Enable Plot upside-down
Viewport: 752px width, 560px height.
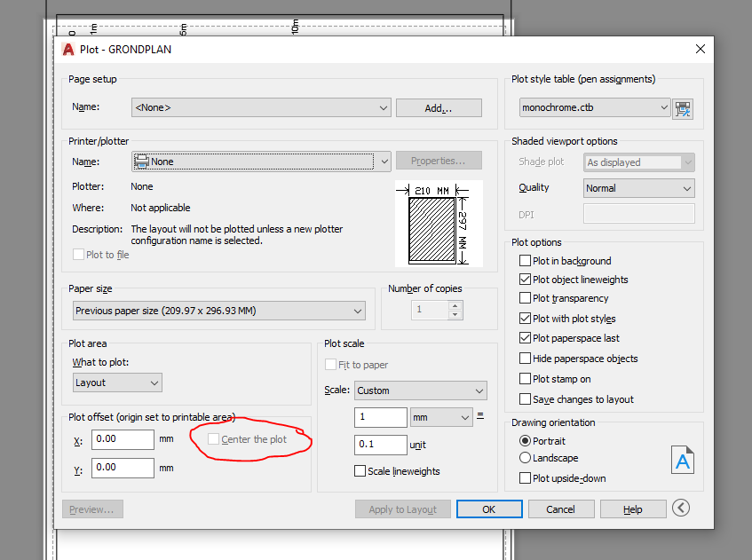[524, 477]
